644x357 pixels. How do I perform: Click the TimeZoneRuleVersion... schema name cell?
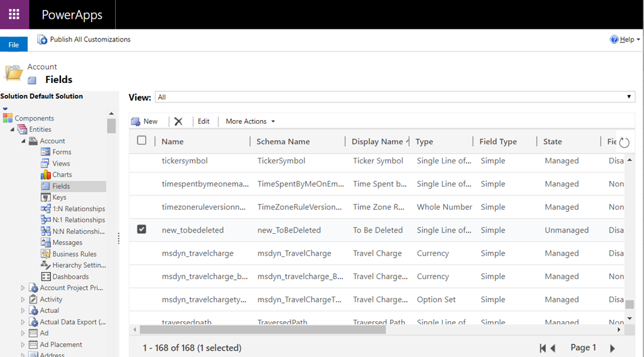(299, 207)
